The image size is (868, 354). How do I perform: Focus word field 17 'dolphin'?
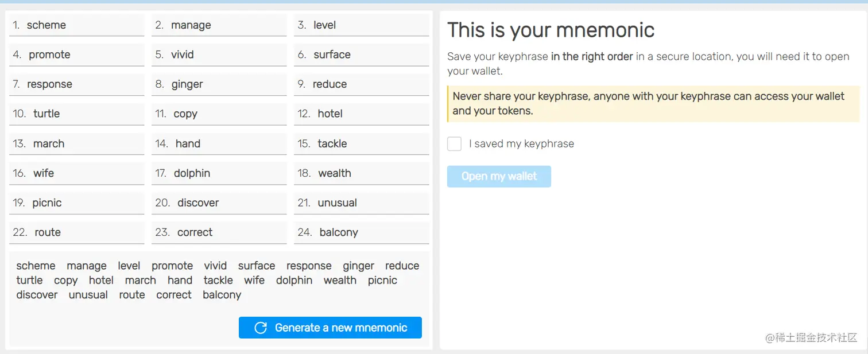point(219,173)
